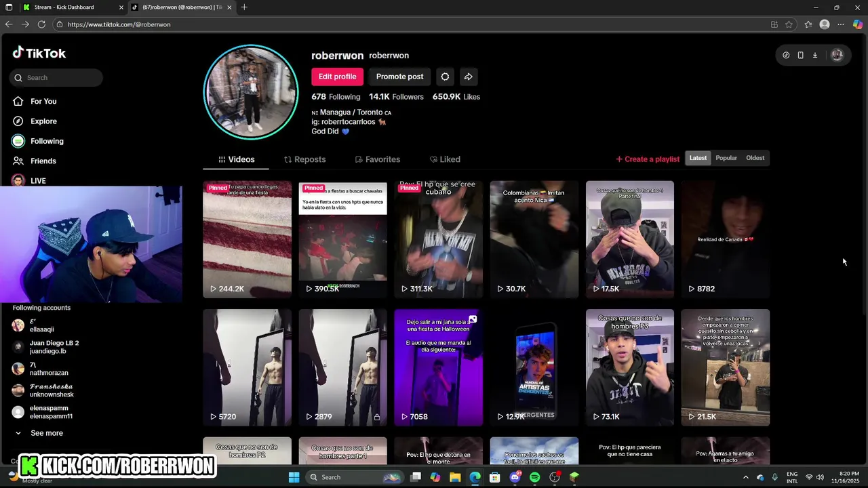
Task: Click the get app phone icon
Action: 800,56
